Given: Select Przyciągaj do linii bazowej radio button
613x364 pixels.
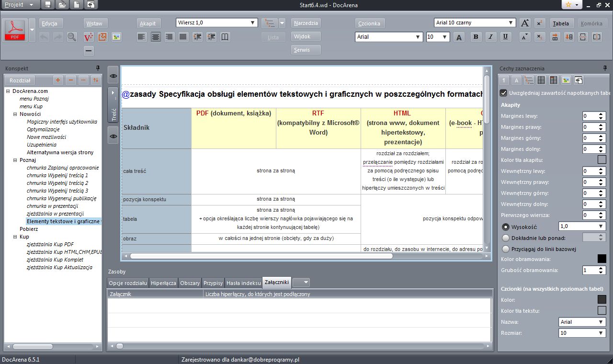Looking at the screenshot, I should click(505, 249).
